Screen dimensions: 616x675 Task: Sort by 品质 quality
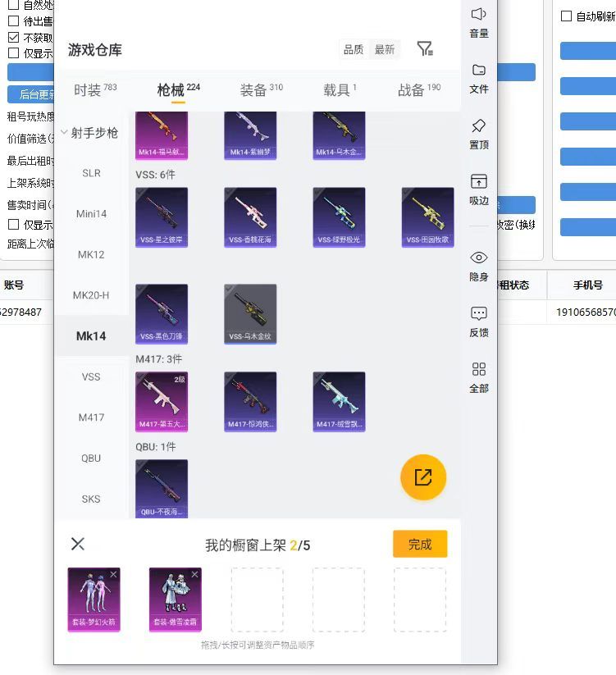(x=354, y=49)
